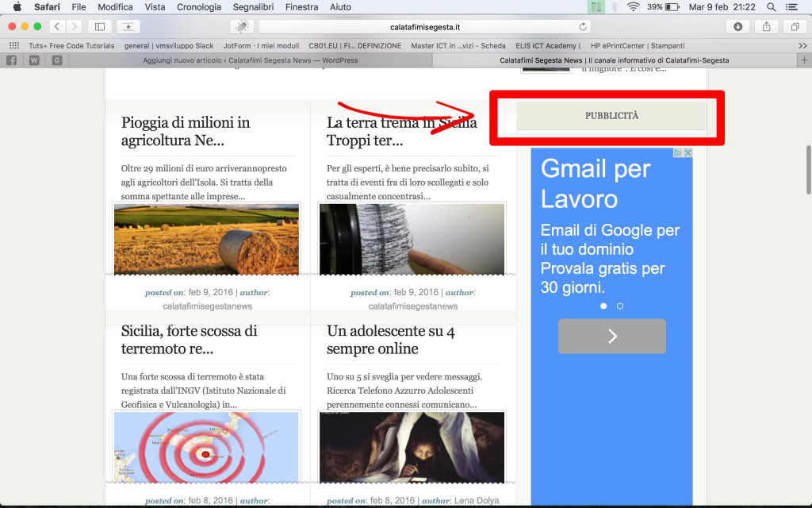Click the red close window button

[x=12, y=26]
